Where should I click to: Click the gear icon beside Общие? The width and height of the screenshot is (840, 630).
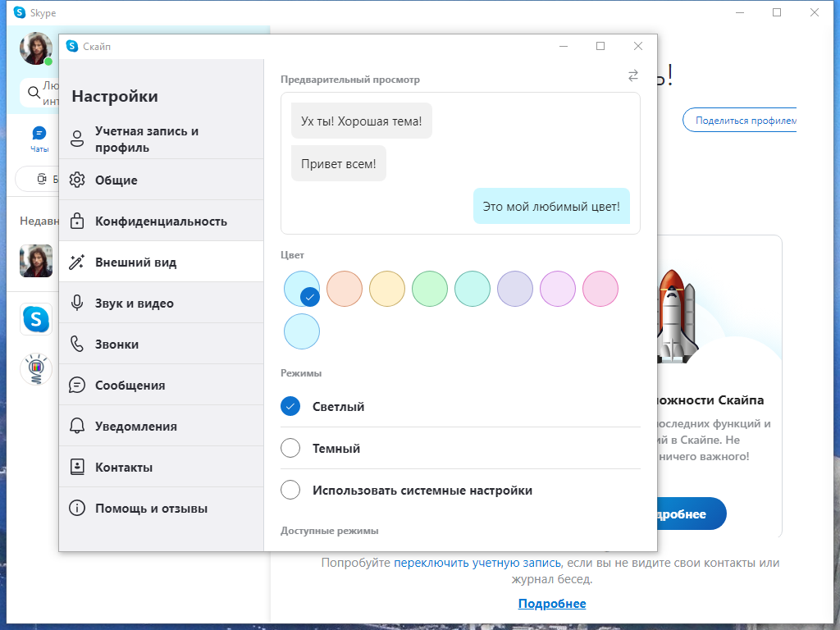point(77,180)
